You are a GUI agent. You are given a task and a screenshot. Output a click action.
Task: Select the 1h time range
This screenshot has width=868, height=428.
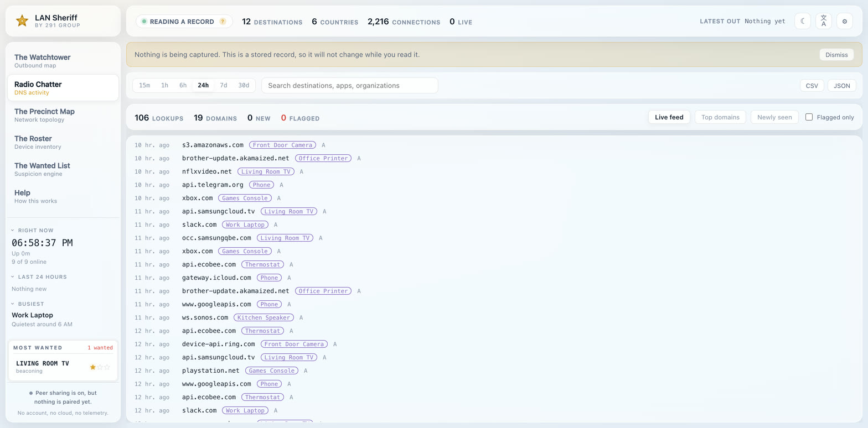point(164,85)
